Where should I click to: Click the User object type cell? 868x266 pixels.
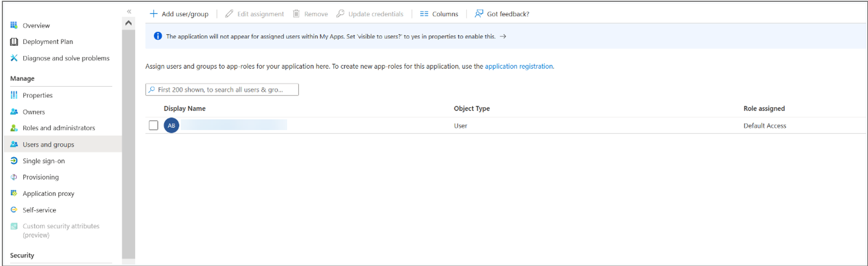461,126
